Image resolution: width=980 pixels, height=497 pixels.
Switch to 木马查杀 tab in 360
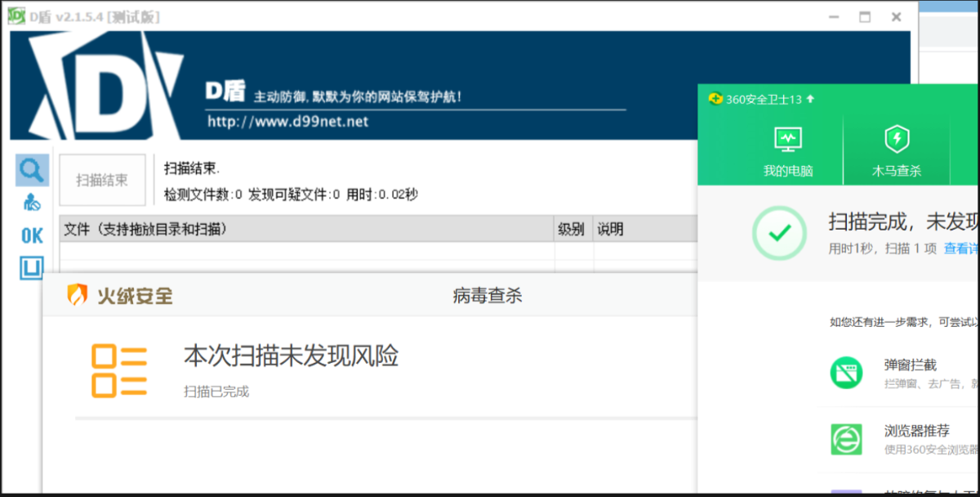pos(896,153)
